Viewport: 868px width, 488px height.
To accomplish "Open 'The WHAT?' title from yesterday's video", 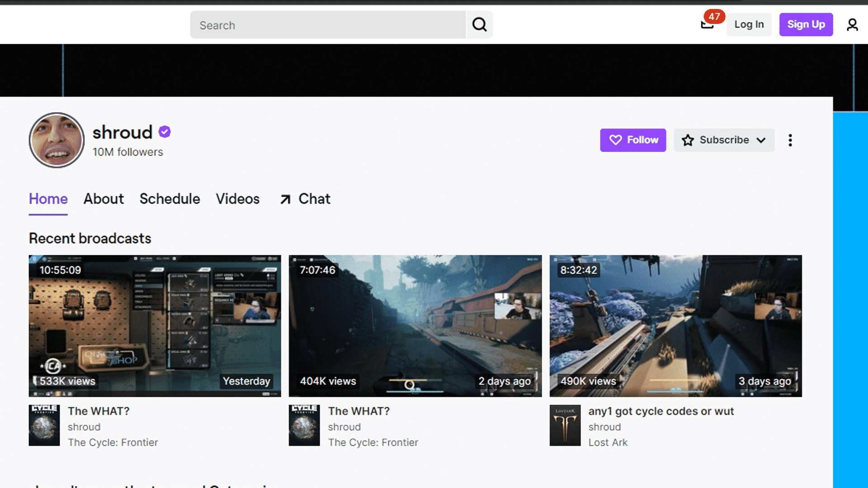I will pyautogui.click(x=99, y=411).
